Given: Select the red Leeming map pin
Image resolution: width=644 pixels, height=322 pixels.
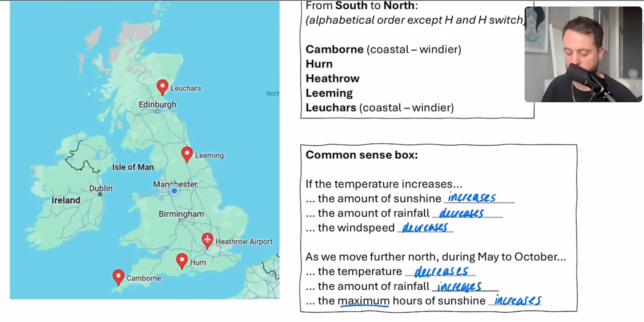Looking at the screenshot, I should (x=187, y=154).
